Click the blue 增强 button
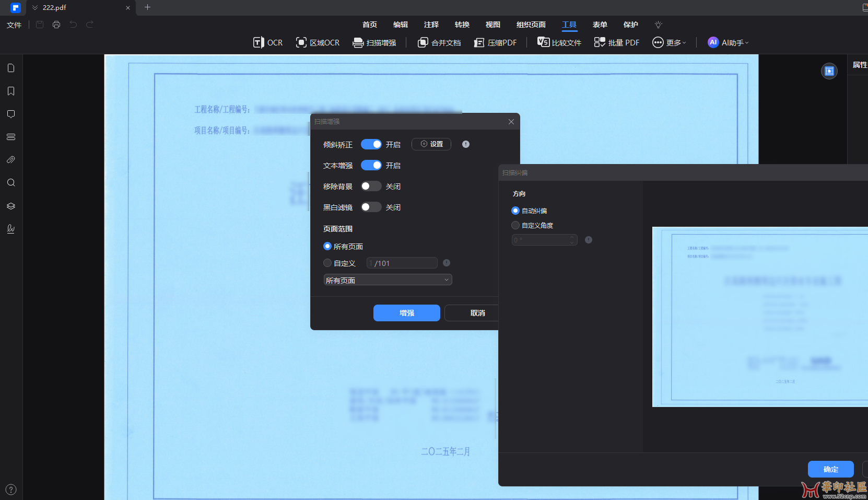 coord(406,313)
